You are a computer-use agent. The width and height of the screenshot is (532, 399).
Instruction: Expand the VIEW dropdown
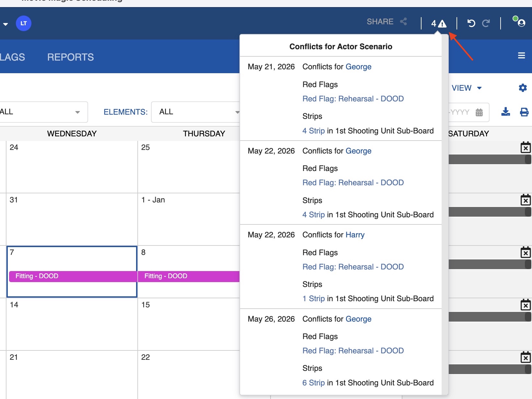click(x=467, y=88)
